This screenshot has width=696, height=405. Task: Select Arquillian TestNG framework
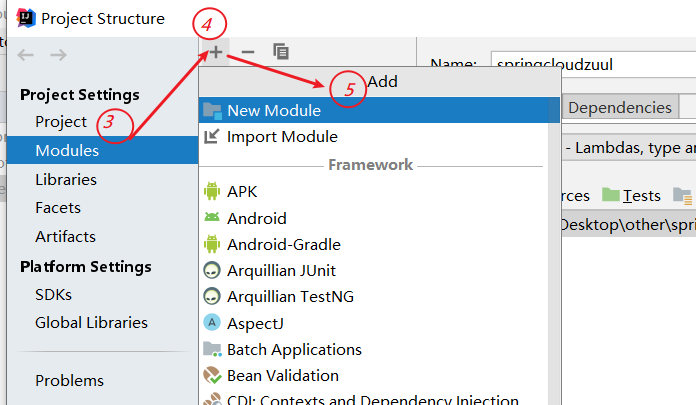click(x=373, y=296)
